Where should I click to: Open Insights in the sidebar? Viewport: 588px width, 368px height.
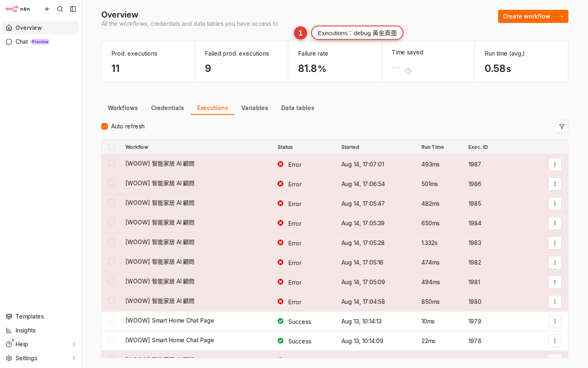pyautogui.click(x=40, y=330)
